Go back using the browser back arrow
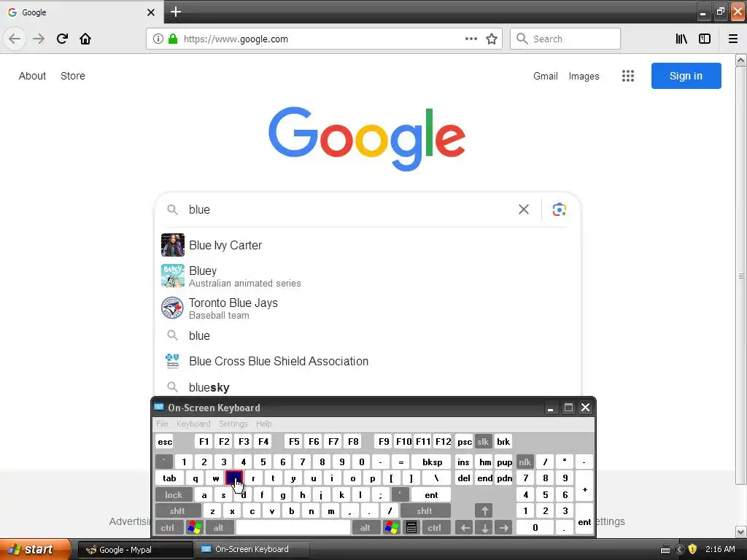 [15, 39]
